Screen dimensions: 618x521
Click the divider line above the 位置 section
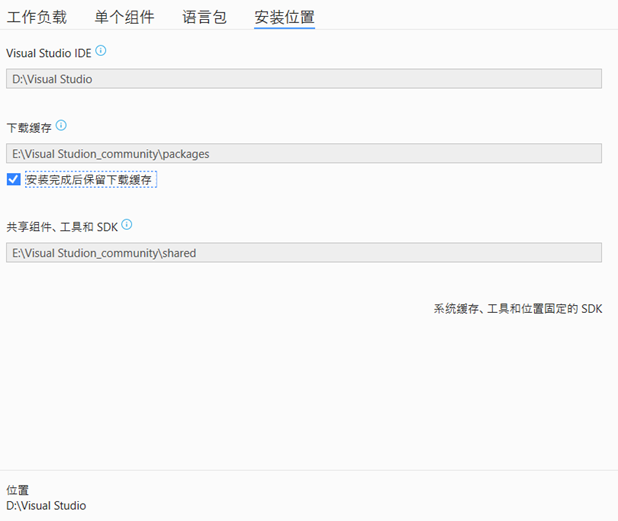pyautogui.click(x=309, y=470)
